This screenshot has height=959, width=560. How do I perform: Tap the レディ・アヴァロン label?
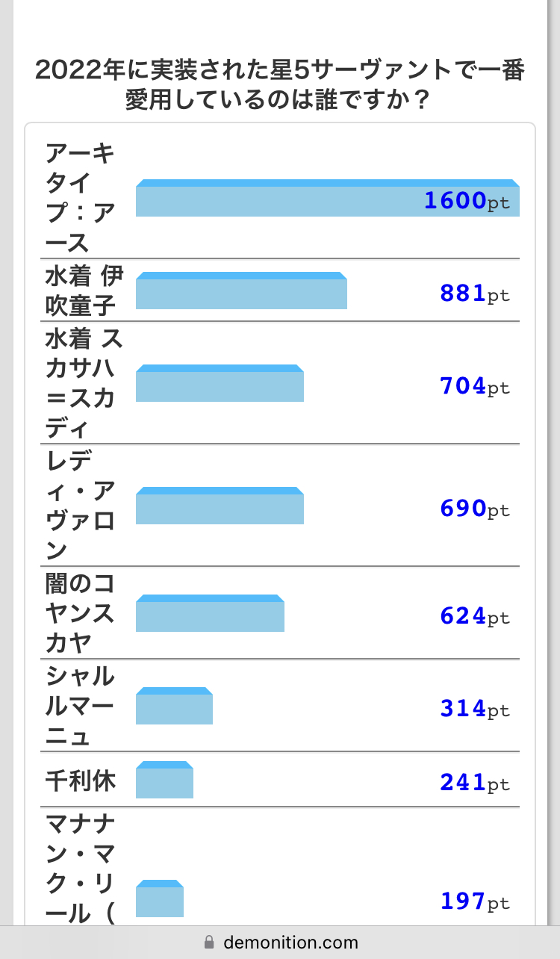click(x=80, y=506)
